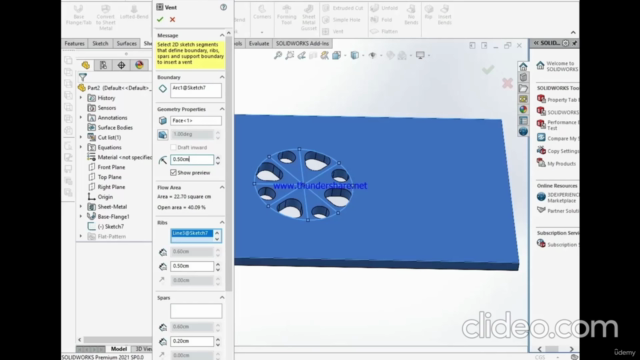Click the Extruded Cut tool
The height and width of the screenshot is (360, 640).
[343, 8]
